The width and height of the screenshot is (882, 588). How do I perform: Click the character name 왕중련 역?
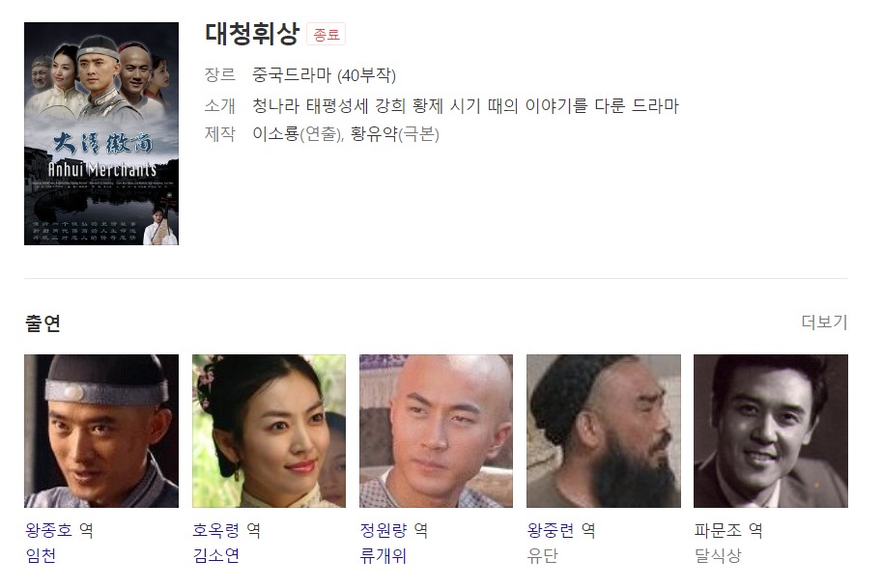tap(561, 530)
